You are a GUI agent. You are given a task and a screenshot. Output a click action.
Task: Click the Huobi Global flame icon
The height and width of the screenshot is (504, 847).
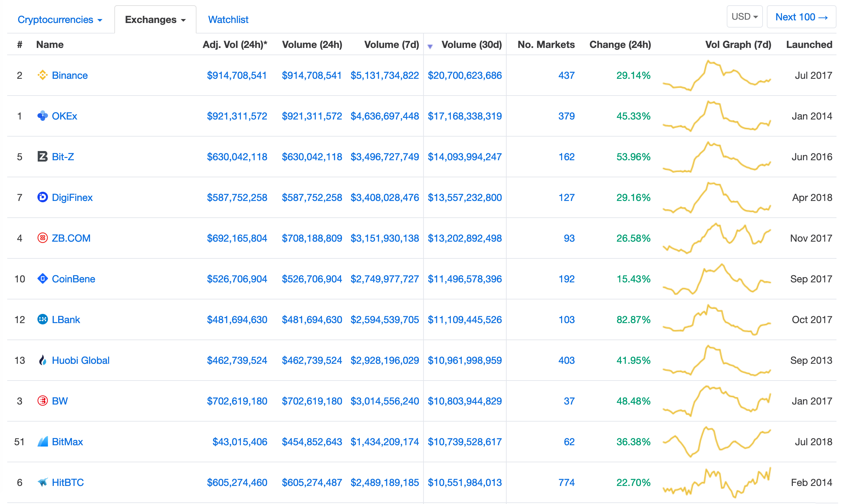[42, 360]
